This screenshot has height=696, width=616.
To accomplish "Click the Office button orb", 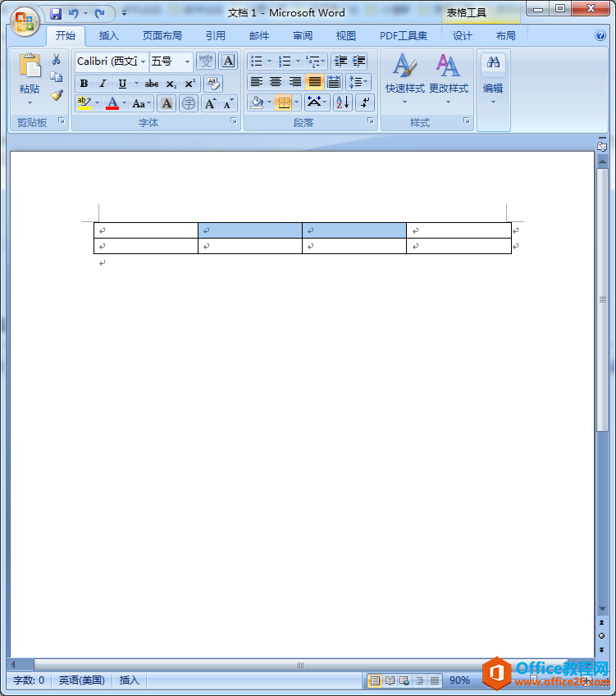I will pyautogui.click(x=25, y=21).
